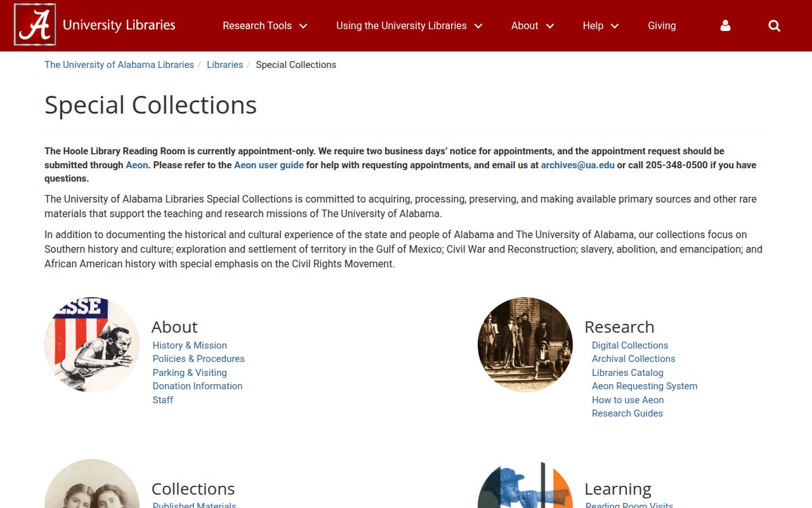812x508 pixels.
Task: Click the Collections section heading
Action: (x=193, y=489)
